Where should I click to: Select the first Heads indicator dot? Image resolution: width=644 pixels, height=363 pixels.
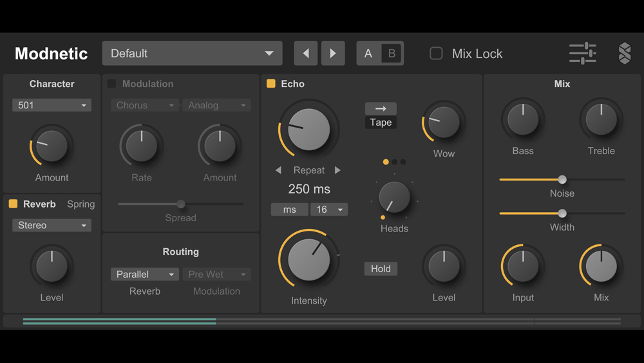pos(386,162)
